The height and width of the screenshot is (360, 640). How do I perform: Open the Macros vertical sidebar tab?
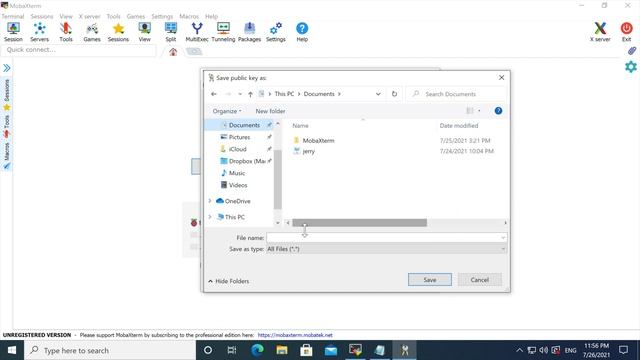(7, 156)
